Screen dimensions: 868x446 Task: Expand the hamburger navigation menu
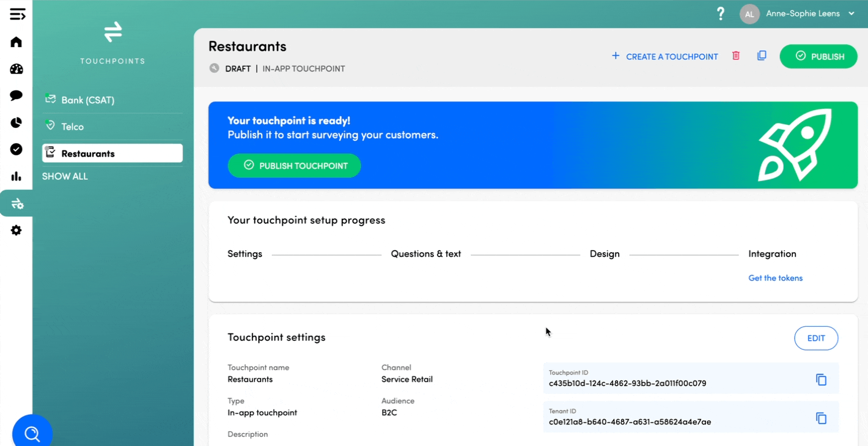click(17, 14)
